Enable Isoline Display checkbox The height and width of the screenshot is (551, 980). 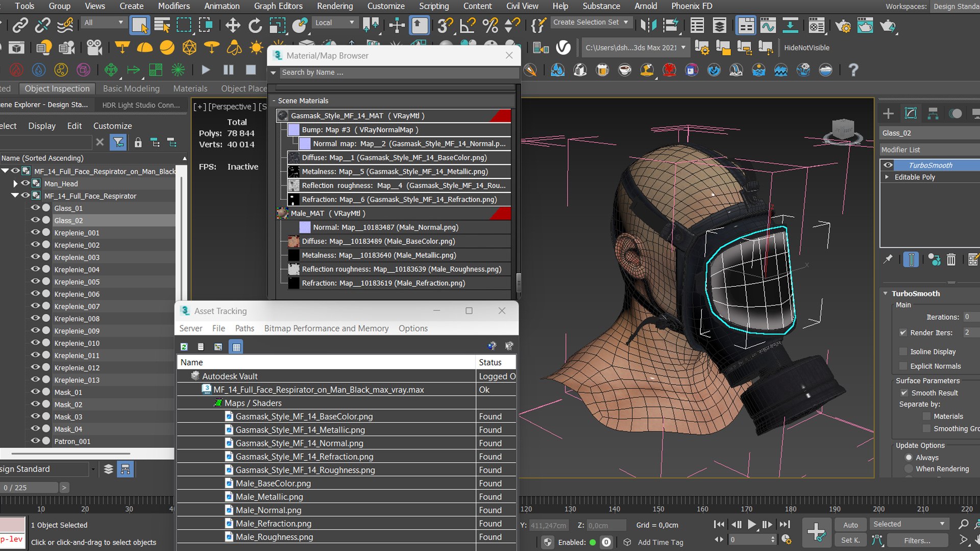[x=903, y=352]
